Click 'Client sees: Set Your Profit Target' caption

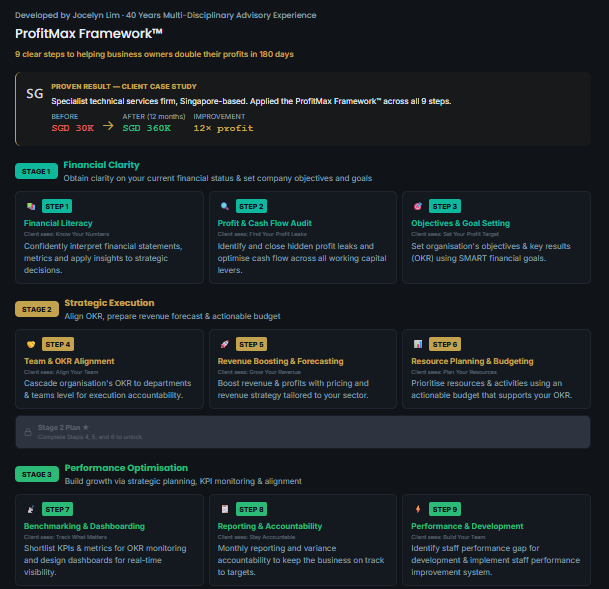coord(455,234)
